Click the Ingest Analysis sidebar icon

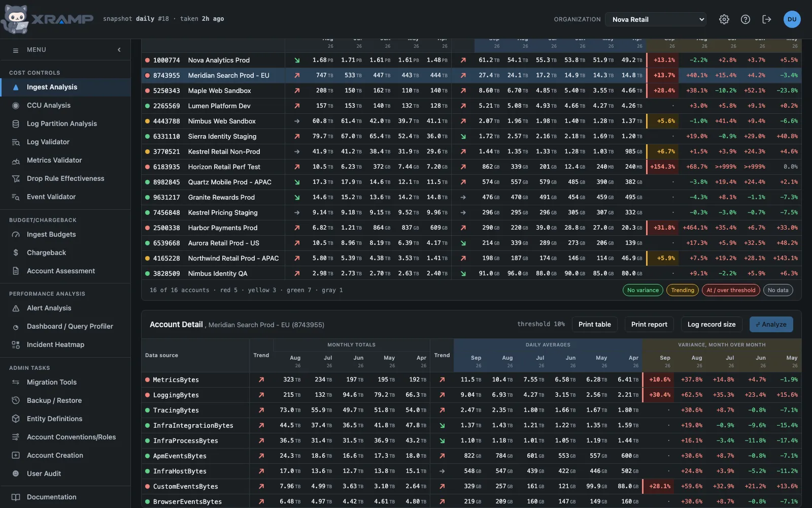coord(16,87)
